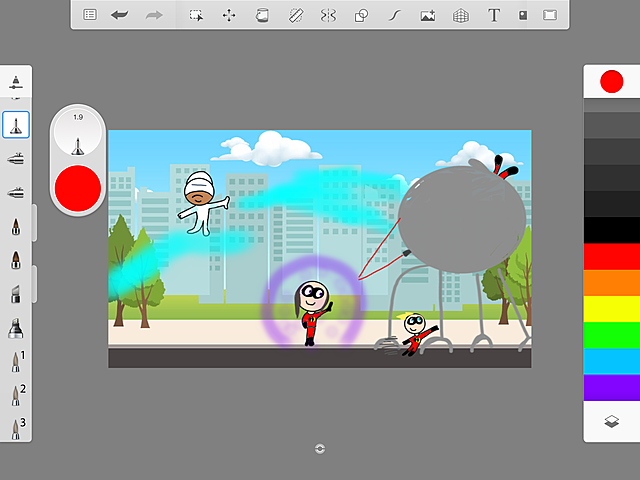Click the brush size 1.9 puck
640x480 pixels.
tap(78, 132)
